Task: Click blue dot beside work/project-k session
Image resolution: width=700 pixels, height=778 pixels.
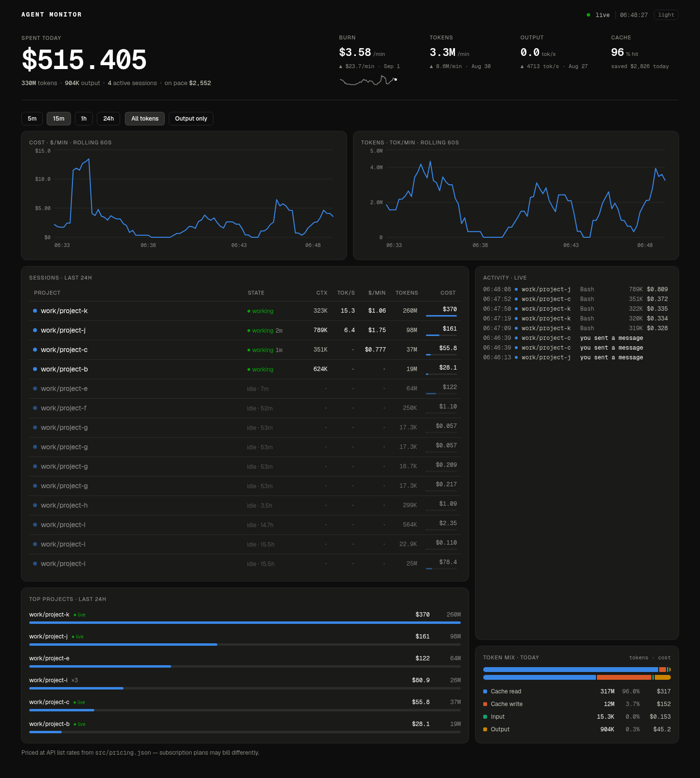Action: click(35, 311)
